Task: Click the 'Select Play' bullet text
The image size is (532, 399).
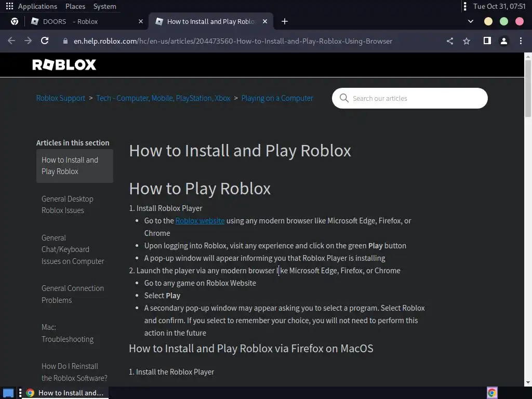Action: (162, 296)
